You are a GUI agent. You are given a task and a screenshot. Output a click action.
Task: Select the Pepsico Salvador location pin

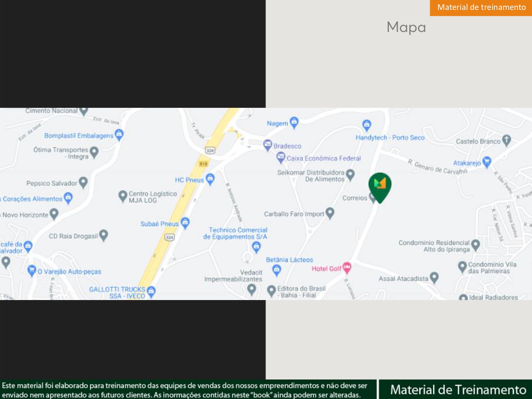tap(83, 183)
